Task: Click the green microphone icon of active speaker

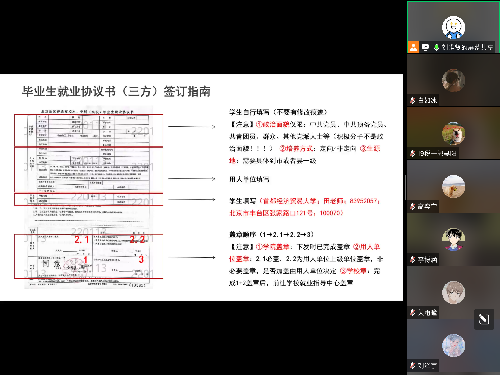Action: pyautogui.click(x=436, y=47)
